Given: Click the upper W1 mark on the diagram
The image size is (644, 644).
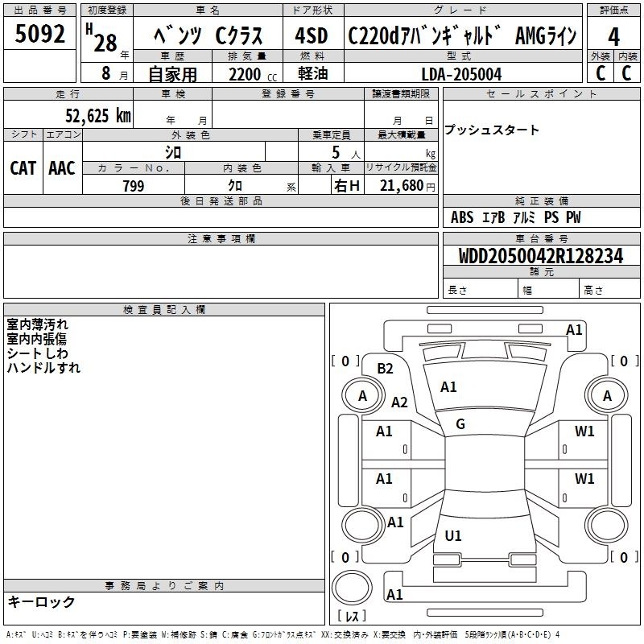Looking at the screenshot, I should coord(584,431).
